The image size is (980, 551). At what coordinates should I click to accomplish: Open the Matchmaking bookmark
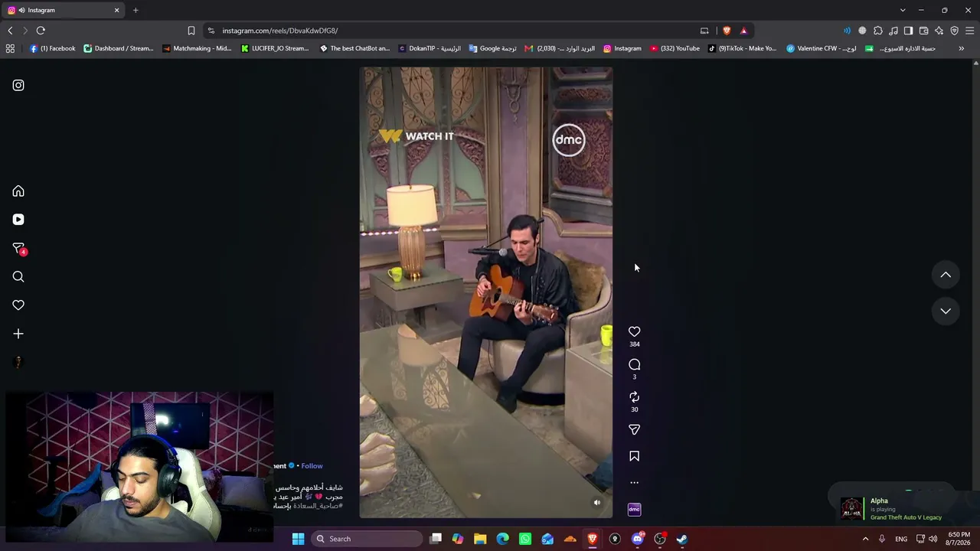[197, 48]
